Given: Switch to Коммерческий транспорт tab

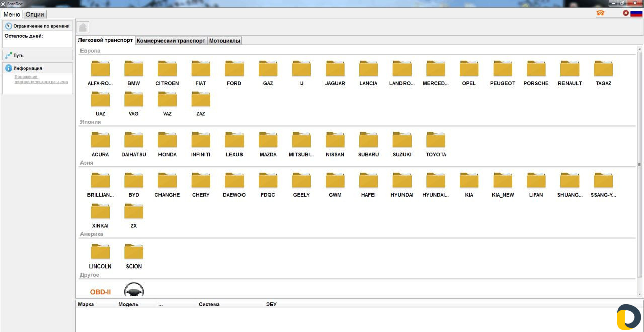Looking at the screenshot, I should coord(171,41).
